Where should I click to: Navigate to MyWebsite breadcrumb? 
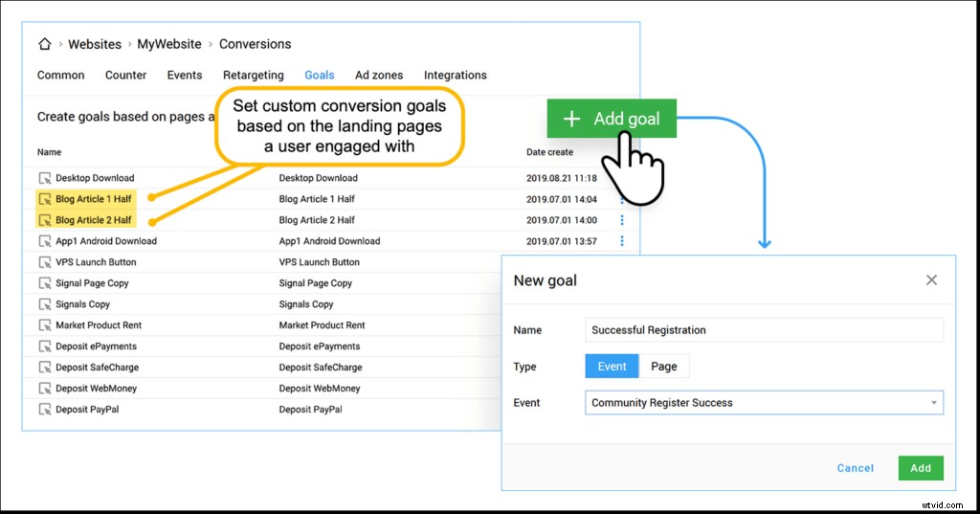point(169,44)
